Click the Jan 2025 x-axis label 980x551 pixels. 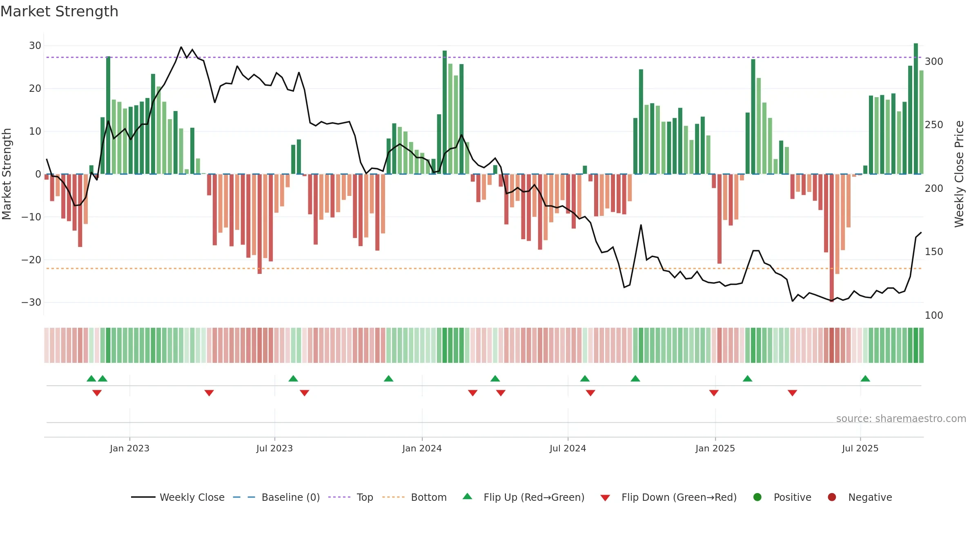tap(715, 448)
